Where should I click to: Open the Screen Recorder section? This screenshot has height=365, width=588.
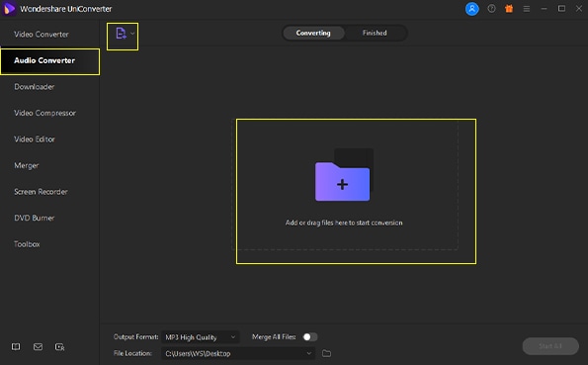49,192
